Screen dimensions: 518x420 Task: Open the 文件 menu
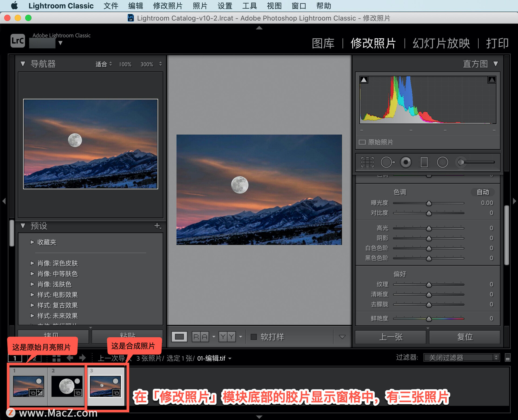click(111, 6)
